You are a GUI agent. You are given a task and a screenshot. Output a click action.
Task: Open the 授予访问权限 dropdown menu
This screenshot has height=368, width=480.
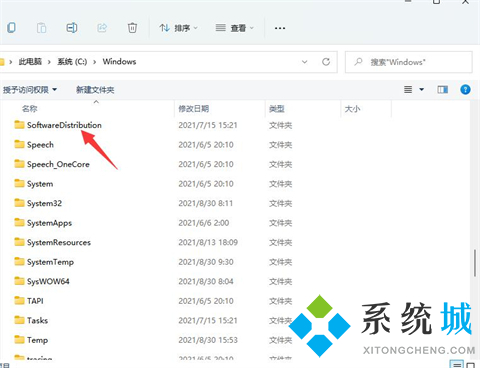(30, 90)
